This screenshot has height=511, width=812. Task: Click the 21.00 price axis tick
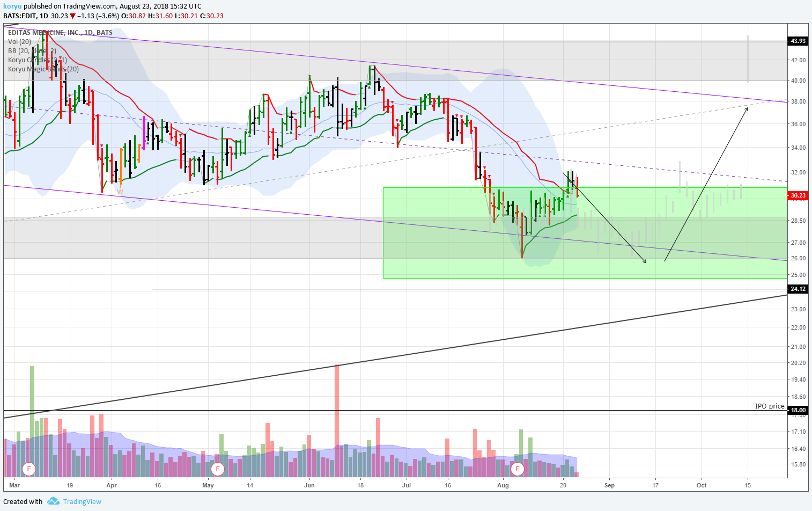coord(799,347)
